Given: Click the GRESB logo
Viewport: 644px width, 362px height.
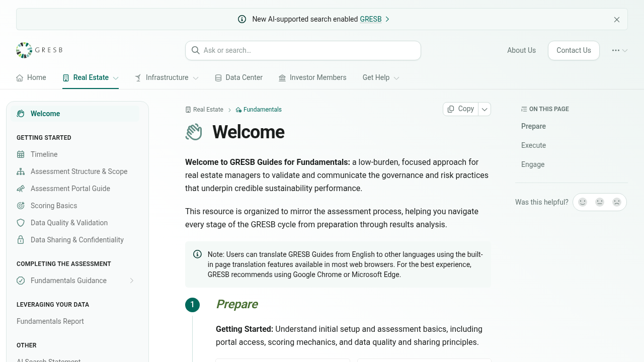Looking at the screenshot, I should tap(39, 50).
